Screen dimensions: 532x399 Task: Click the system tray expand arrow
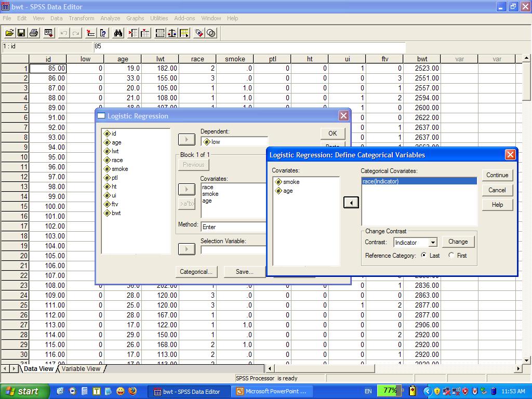pyautogui.click(x=428, y=391)
